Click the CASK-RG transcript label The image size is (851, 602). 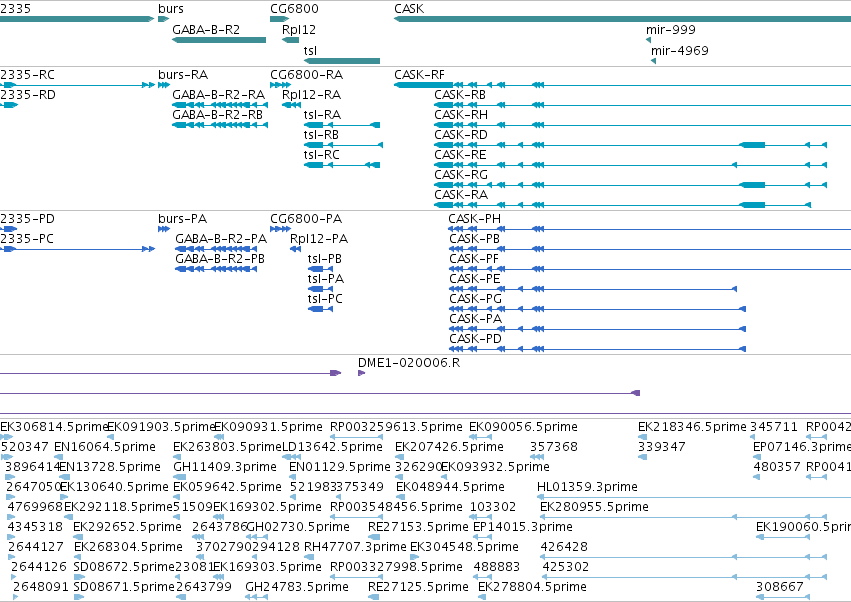461,175
